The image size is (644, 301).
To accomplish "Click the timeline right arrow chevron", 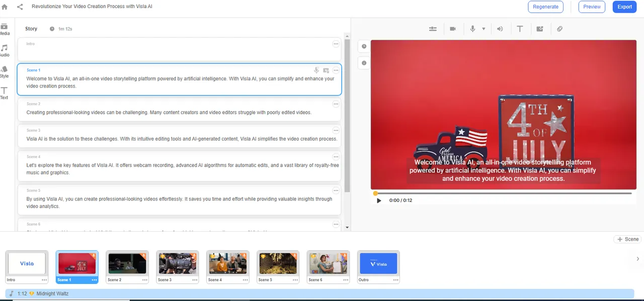I will click(638, 259).
